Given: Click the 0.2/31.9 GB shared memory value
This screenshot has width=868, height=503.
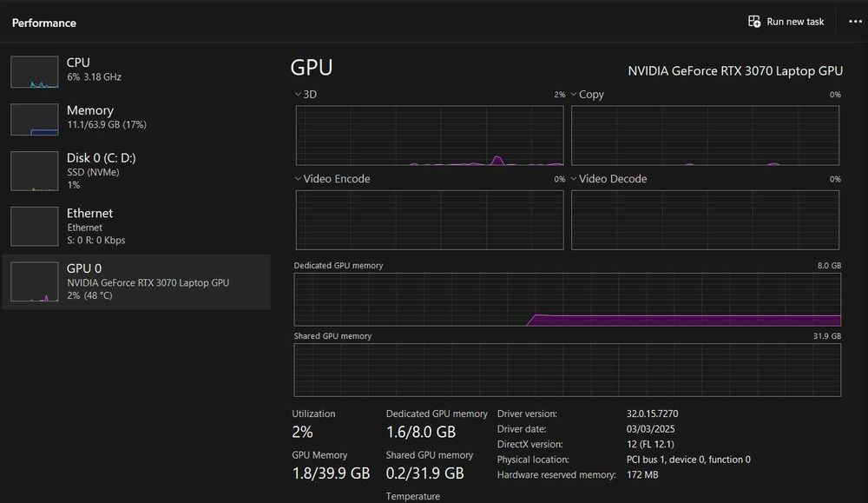Looking at the screenshot, I should pos(424,473).
